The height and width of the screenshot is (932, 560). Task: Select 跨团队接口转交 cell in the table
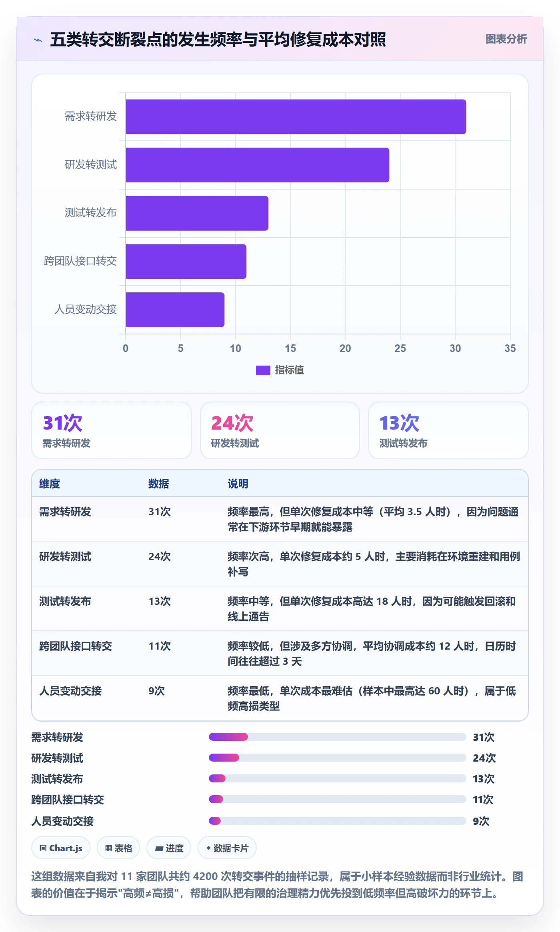tap(76, 646)
